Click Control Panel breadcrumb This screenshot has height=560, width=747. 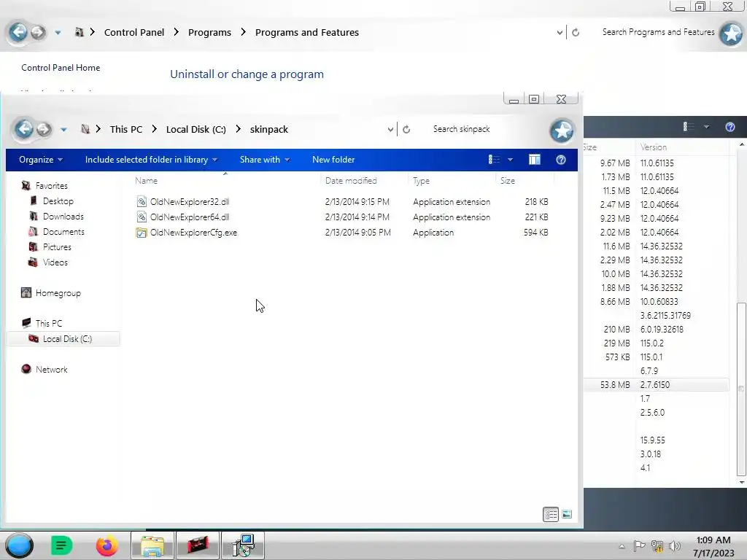(134, 32)
